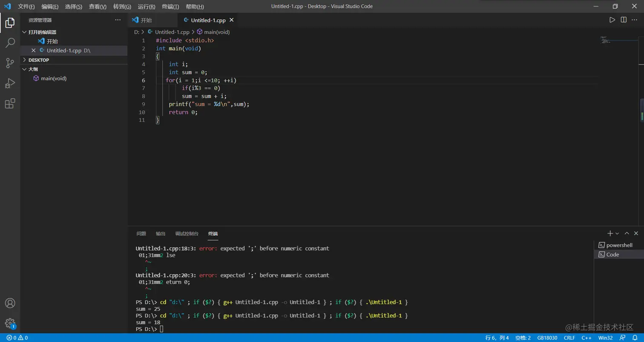644x342 pixels.
Task: Open the Extensions view
Action: 10,104
